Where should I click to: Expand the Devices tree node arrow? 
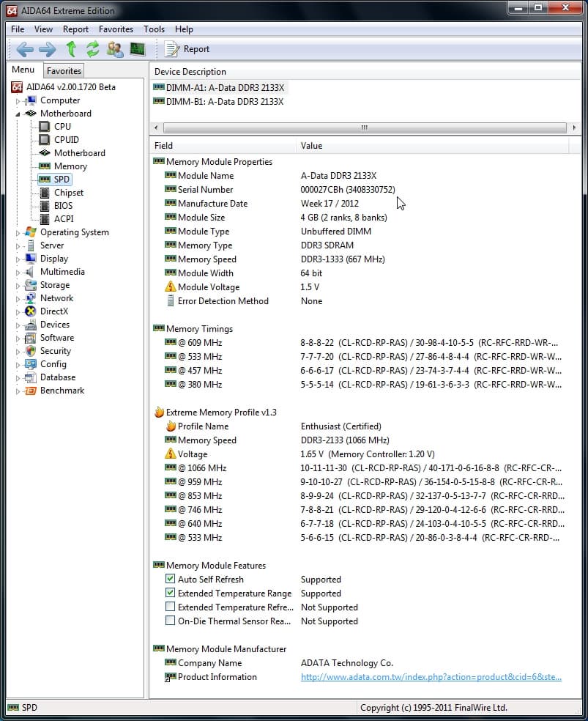point(18,325)
